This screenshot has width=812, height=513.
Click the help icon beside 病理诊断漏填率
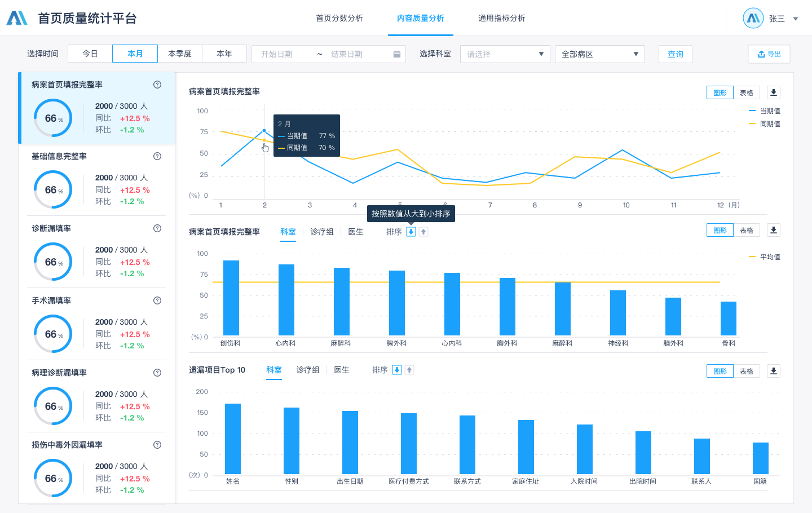(x=157, y=373)
